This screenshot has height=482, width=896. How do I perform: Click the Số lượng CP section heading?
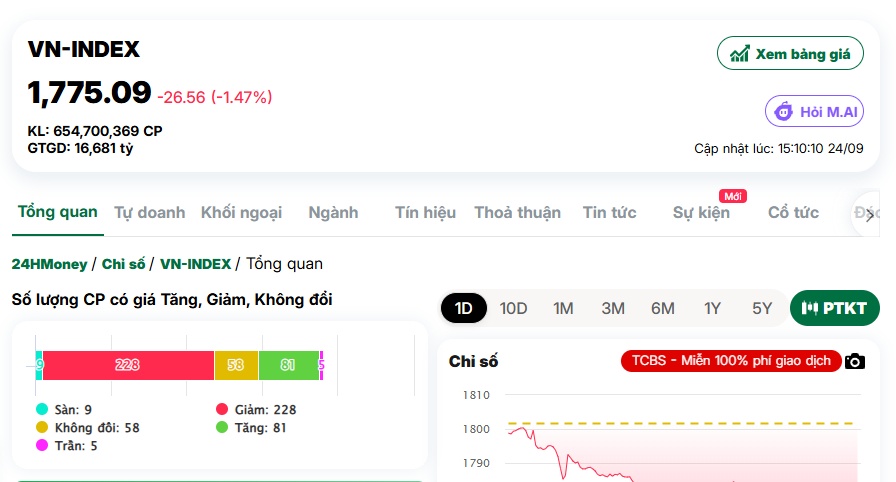click(x=172, y=299)
